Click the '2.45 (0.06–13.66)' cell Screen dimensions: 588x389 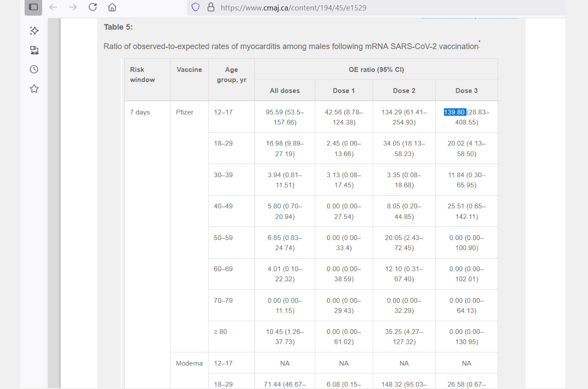[344, 148]
